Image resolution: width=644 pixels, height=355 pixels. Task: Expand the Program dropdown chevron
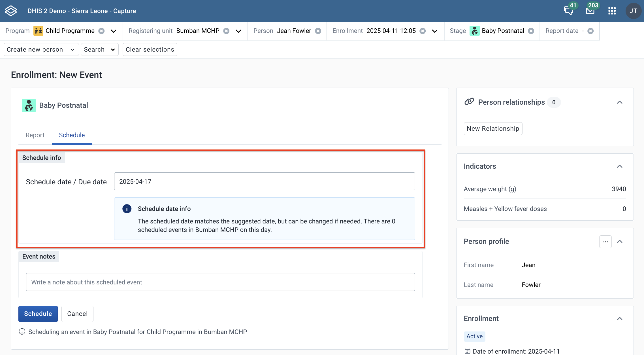[x=114, y=31]
